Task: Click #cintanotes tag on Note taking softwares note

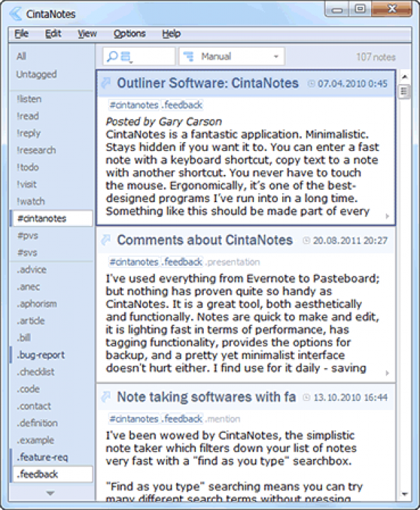Action: pyautogui.click(x=134, y=419)
